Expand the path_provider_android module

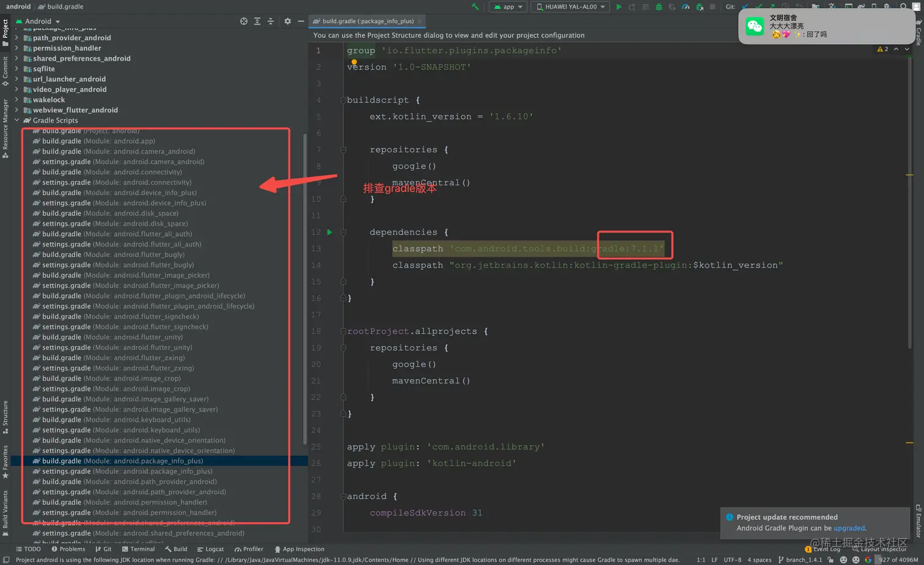coord(16,38)
